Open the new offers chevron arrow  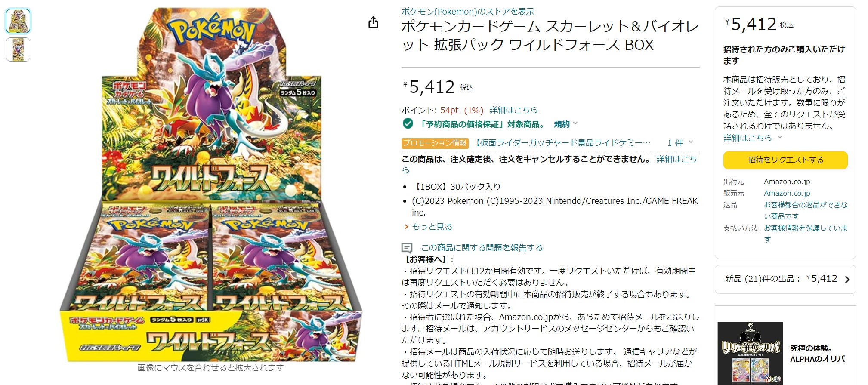point(847,280)
